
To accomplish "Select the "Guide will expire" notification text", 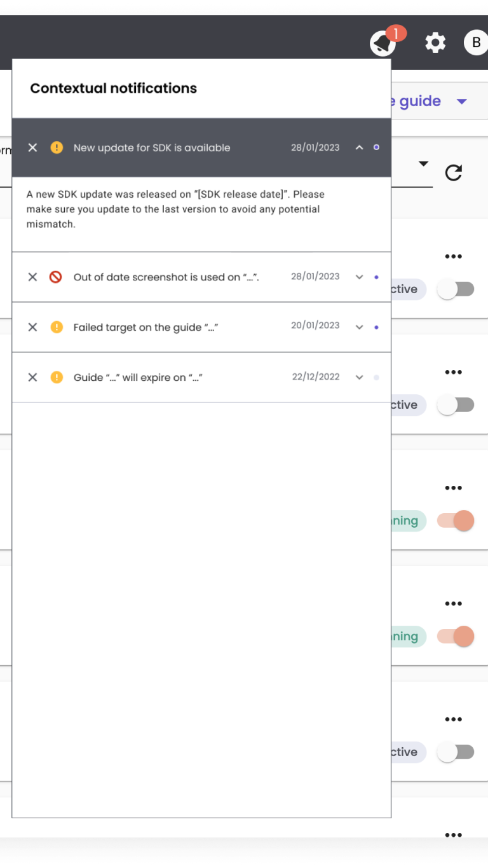I will point(138,377).
